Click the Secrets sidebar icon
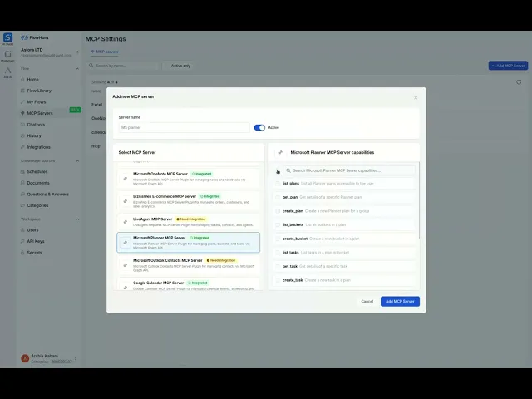 (x=22, y=253)
